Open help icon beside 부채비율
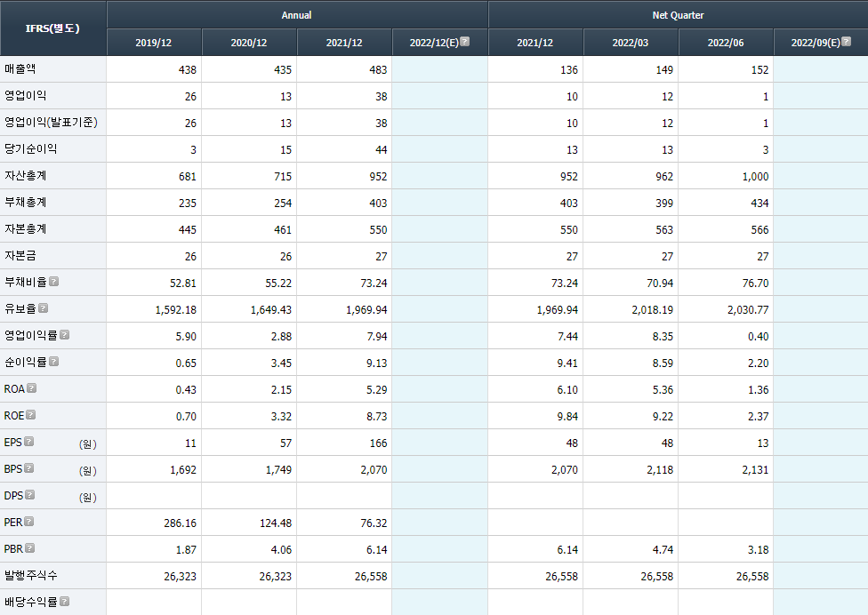 tap(53, 282)
